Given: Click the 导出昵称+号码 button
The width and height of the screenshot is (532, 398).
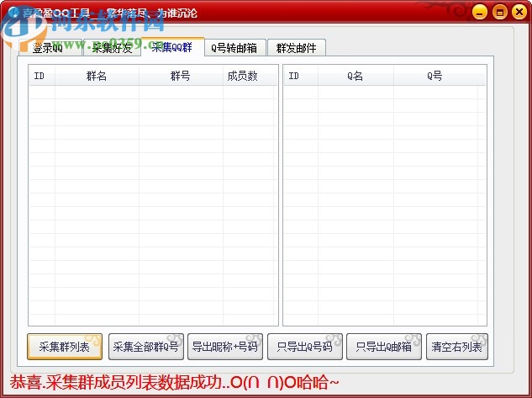Looking at the screenshot, I should (225, 347).
